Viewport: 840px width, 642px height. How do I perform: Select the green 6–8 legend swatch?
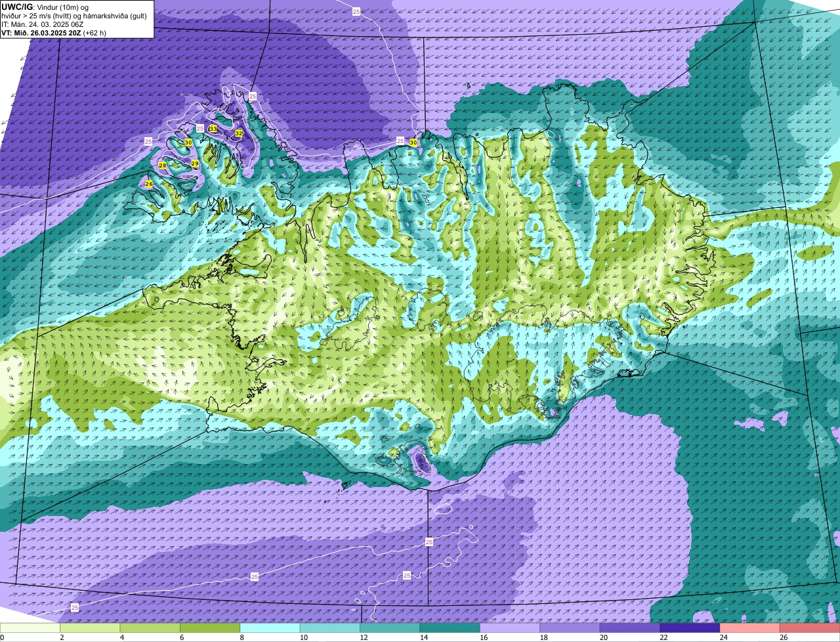point(210,628)
